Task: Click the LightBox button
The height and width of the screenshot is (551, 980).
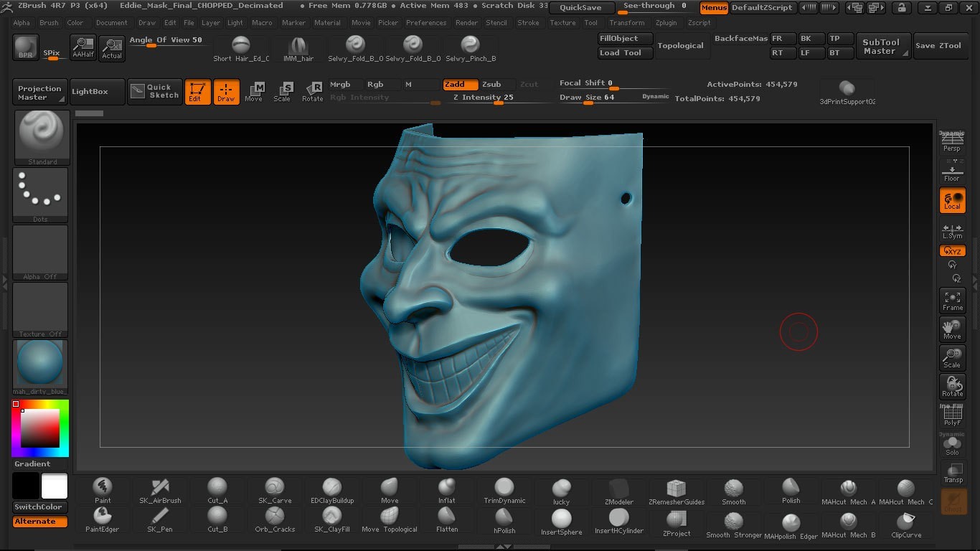Action: coord(90,92)
